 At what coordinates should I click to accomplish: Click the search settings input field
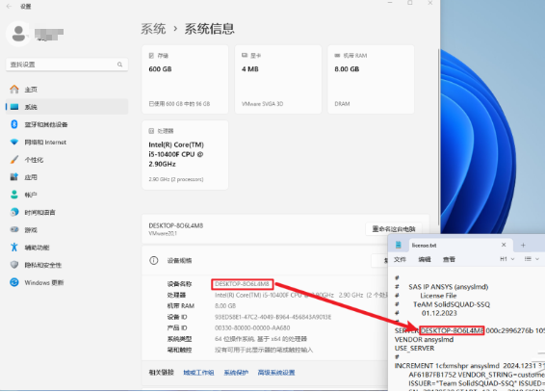(66, 65)
